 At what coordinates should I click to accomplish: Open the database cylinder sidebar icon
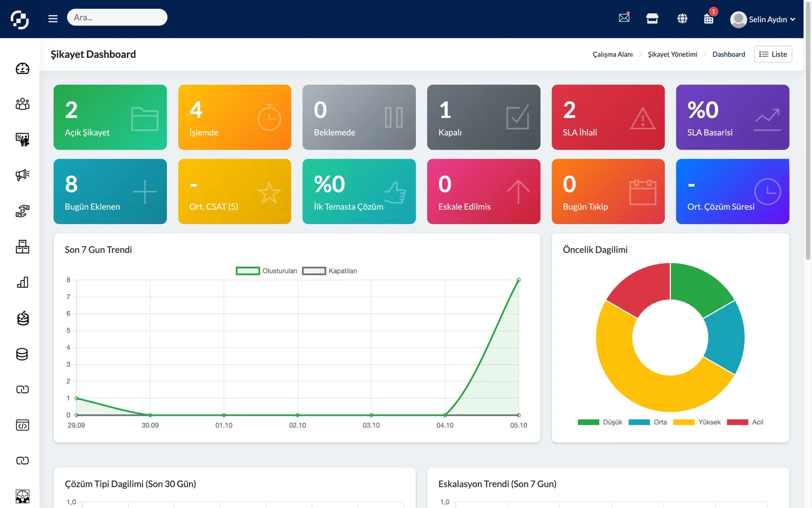[x=22, y=354]
